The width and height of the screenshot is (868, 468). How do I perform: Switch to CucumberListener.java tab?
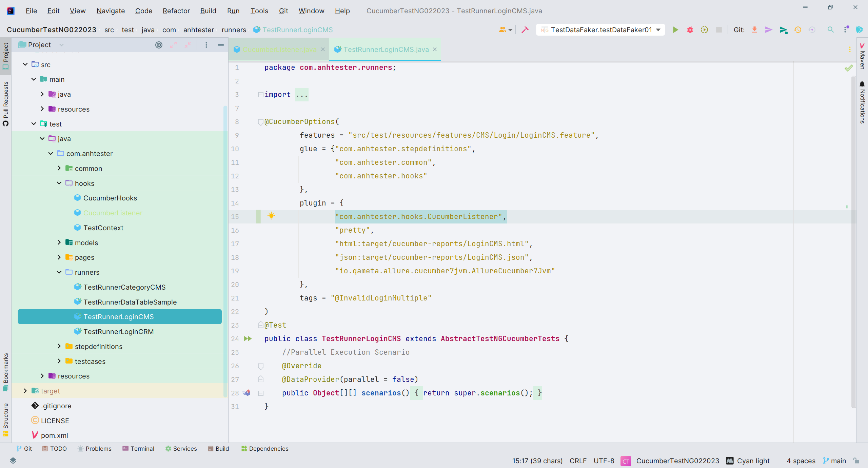[x=279, y=50]
